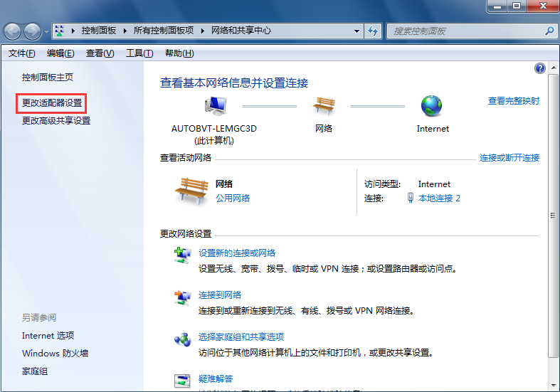Click the search magnifier icon
Viewport: 560px width, 392px height.
(x=549, y=31)
